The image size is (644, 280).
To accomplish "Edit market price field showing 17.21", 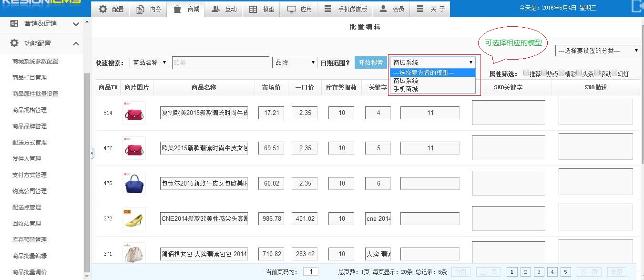I will pos(271,113).
